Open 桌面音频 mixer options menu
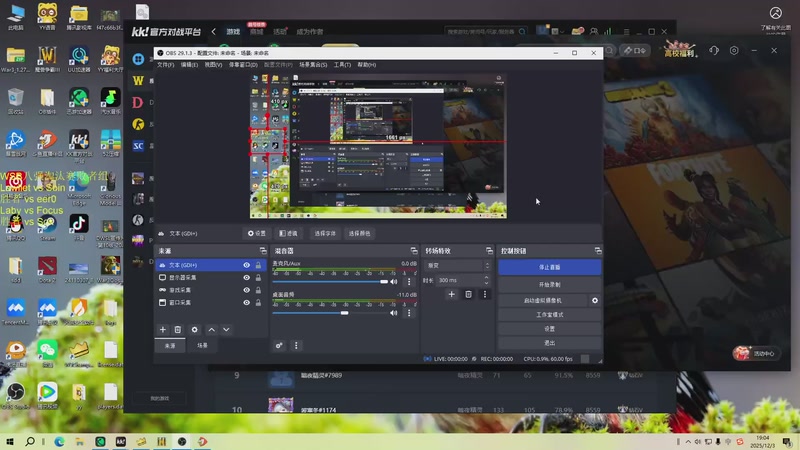The image size is (800, 450). [x=409, y=313]
